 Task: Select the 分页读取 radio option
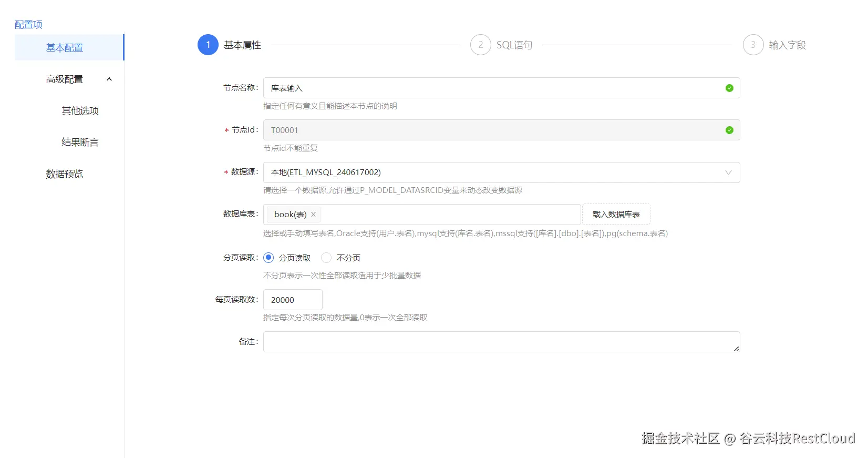point(268,258)
